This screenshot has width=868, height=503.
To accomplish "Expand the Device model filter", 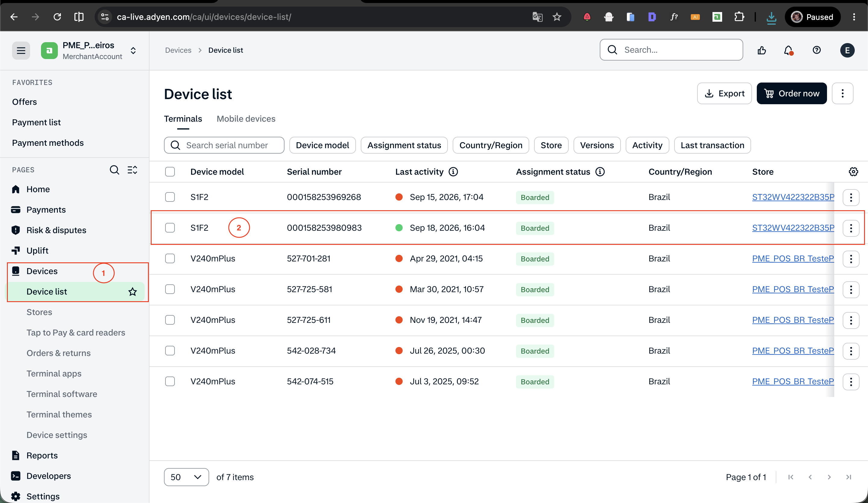I will [x=322, y=145].
